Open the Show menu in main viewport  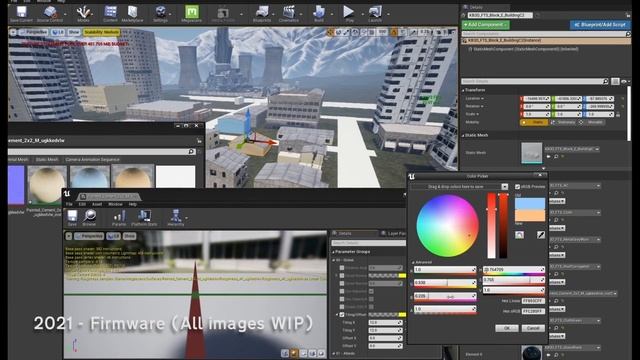coord(74,32)
